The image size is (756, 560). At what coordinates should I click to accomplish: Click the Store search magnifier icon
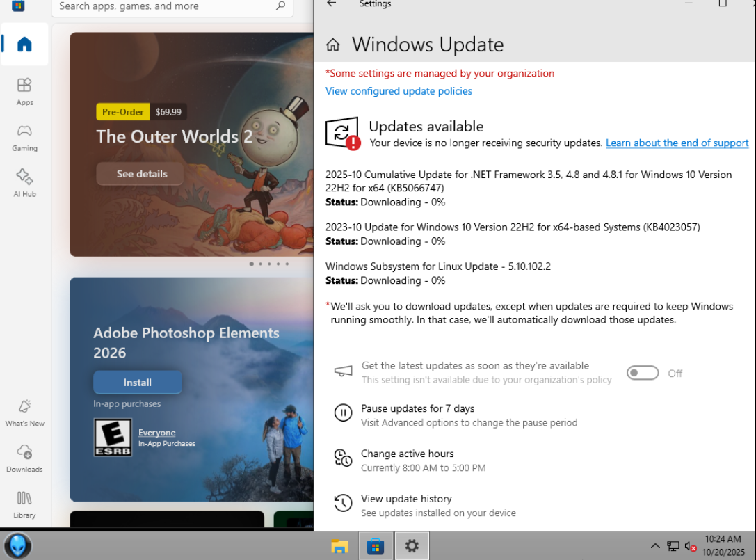point(280,6)
